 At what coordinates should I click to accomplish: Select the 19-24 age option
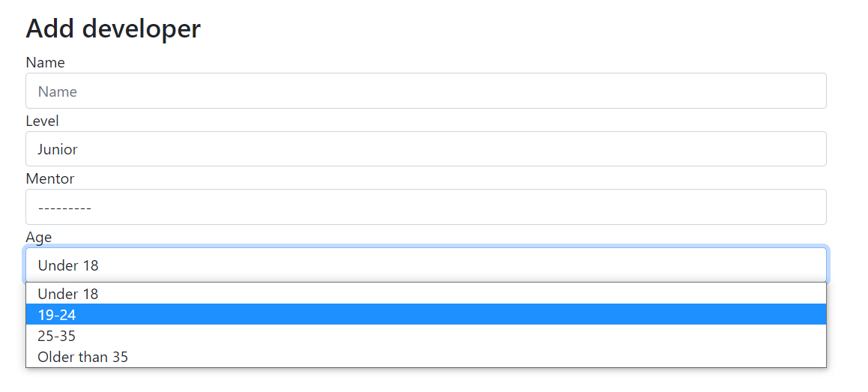(x=425, y=315)
